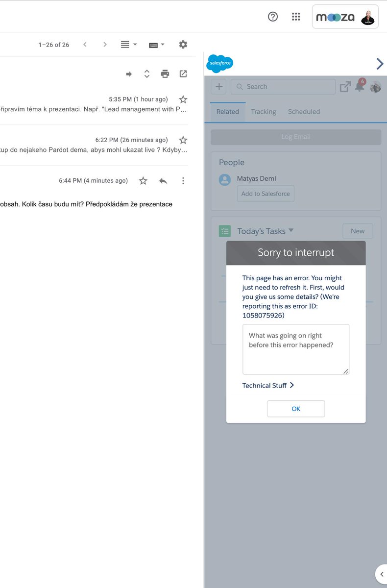Open the Today's Tasks dropdown arrow
387x588 pixels.
pos(291,230)
